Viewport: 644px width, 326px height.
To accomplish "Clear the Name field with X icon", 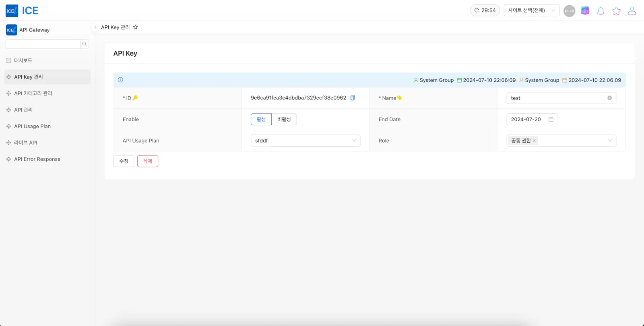I will click(x=609, y=98).
